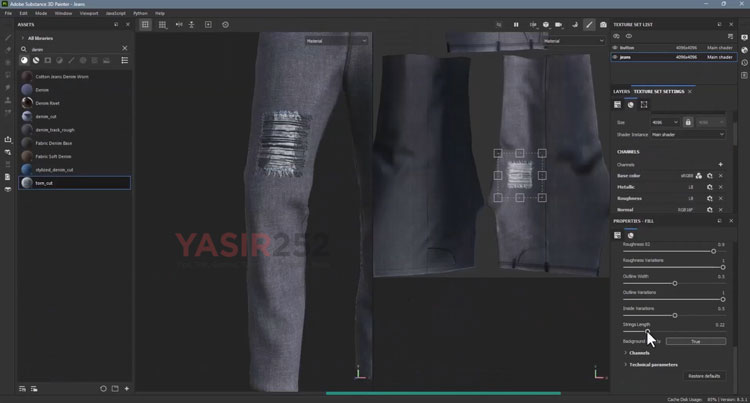Screen dimensions: 750x403
Task: Hide the jeans texture set
Action: click(x=616, y=57)
